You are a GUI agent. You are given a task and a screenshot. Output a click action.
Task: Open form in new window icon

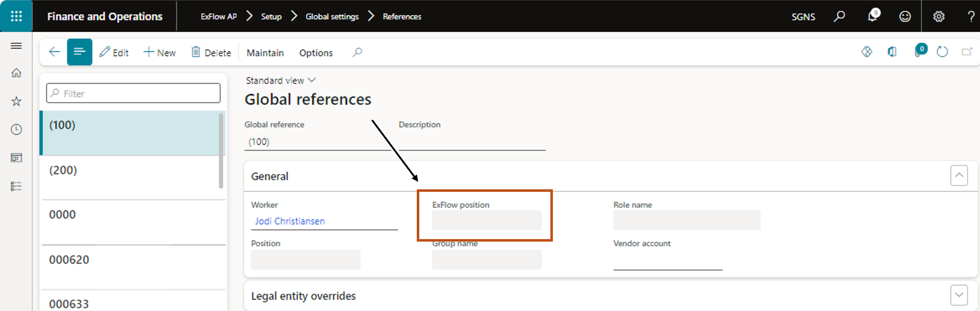967,51
